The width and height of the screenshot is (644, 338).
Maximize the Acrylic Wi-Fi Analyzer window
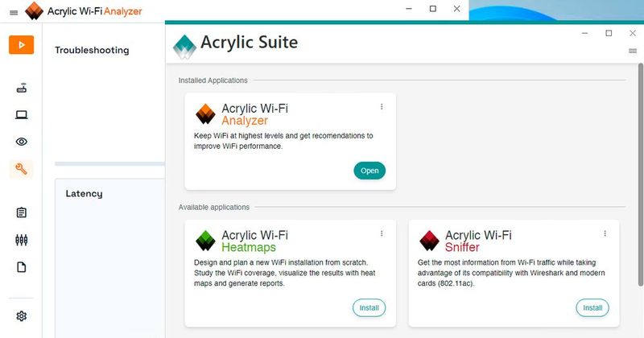click(433, 9)
